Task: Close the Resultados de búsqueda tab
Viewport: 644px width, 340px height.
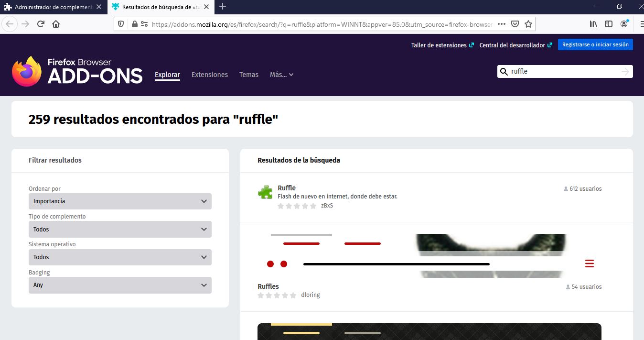Action: (x=206, y=7)
